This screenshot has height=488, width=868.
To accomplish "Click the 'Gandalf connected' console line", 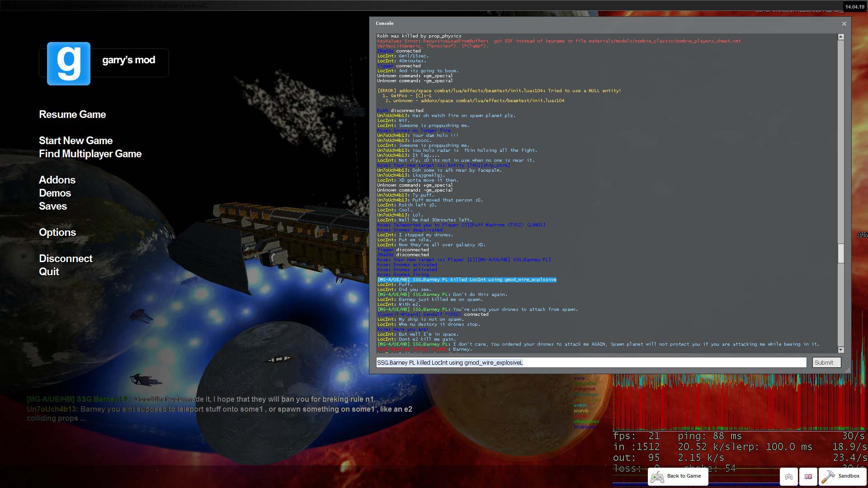I will tap(433, 314).
